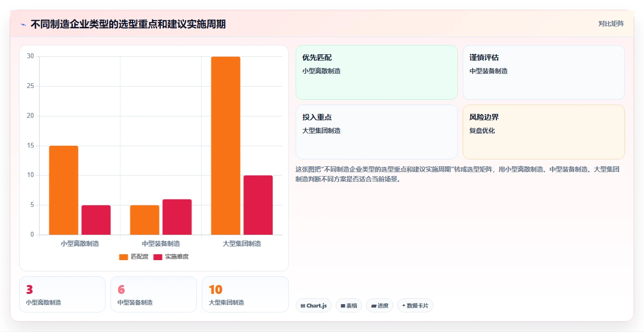Click the Chart.js tag icon
This screenshot has width=644, height=332.
(x=303, y=306)
